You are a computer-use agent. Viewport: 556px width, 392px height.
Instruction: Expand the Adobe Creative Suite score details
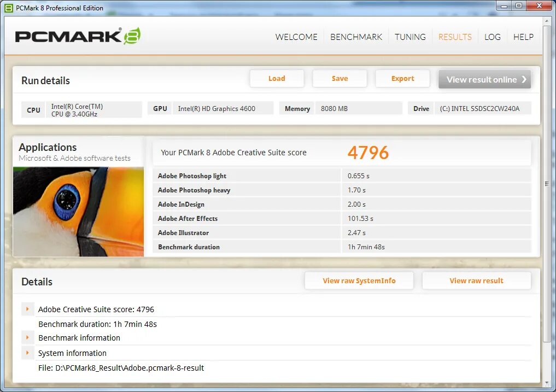coord(28,309)
